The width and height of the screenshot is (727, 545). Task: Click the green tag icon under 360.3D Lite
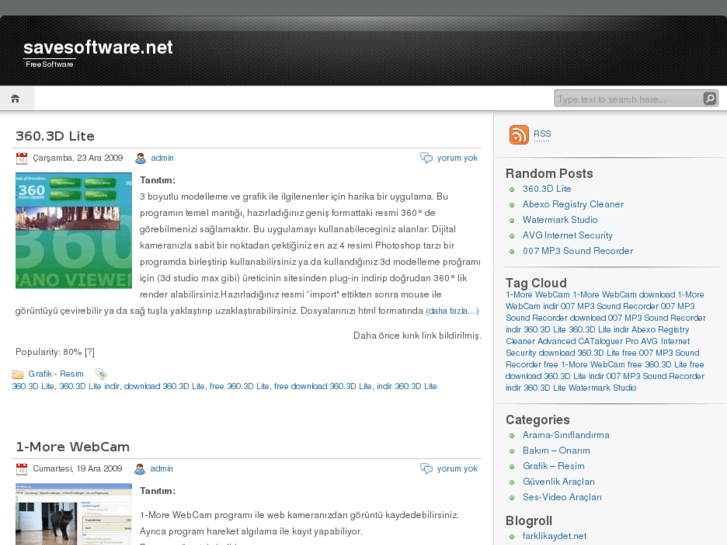tap(101, 374)
